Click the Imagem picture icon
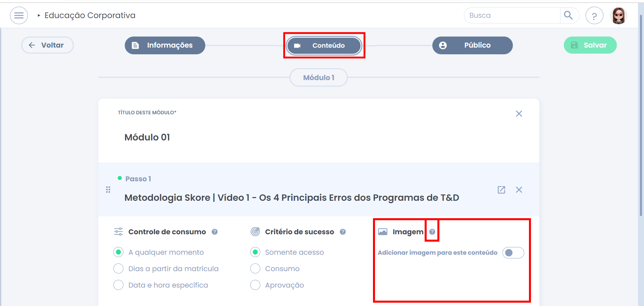This screenshot has width=644, height=306. 383,232
